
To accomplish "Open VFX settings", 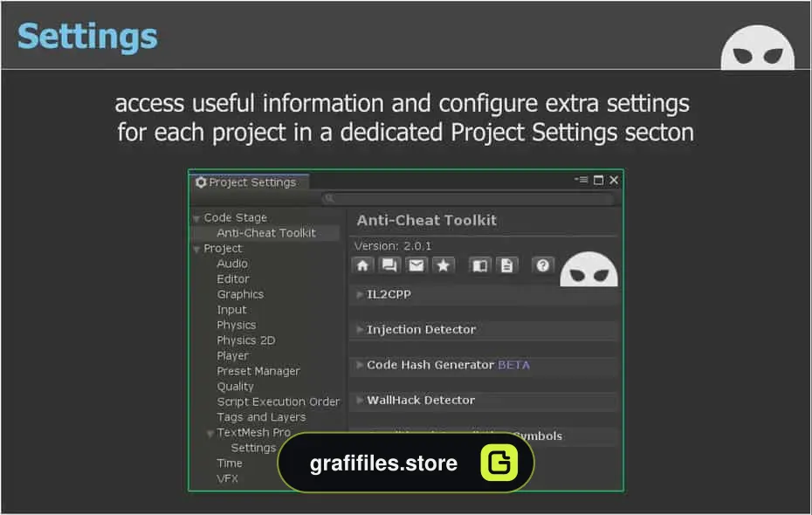I will tap(227, 478).
